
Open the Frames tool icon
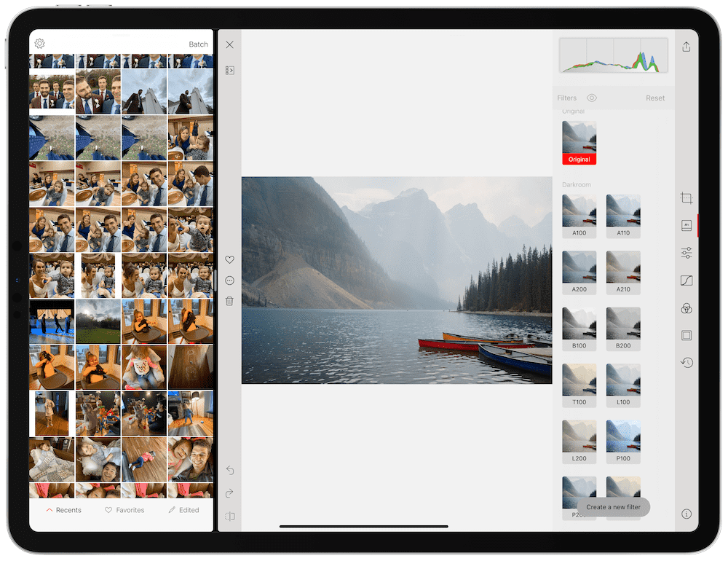coord(687,335)
